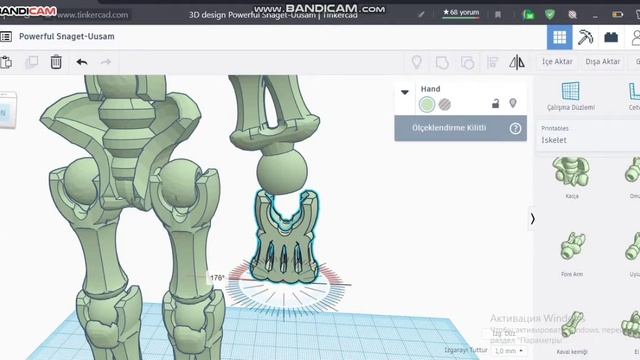Image resolution: width=640 pixels, height=360 pixels.
Task: Click the Ölçeklendirme Kilitli bar
Action: pyautogui.click(x=460, y=128)
